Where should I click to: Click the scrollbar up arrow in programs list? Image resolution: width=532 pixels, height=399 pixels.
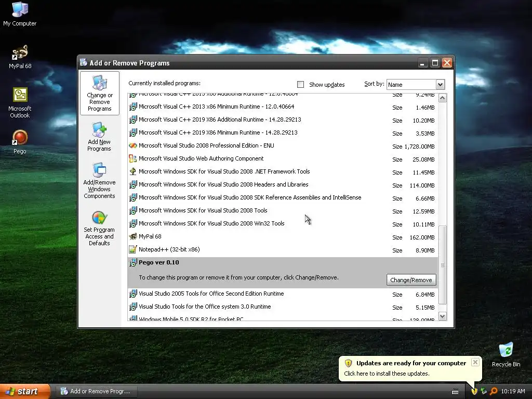tap(442, 98)
